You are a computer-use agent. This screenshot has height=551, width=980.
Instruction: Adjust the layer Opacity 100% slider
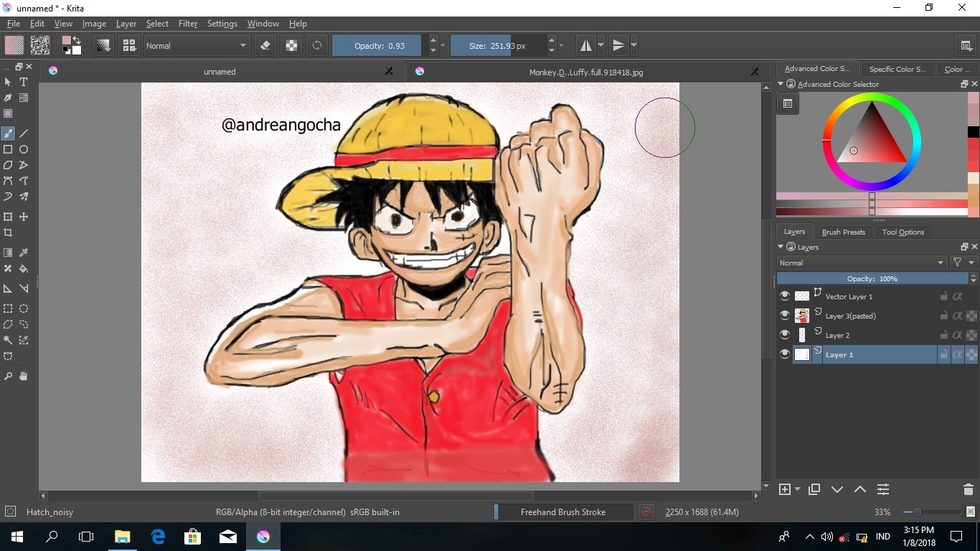pyautogui.click(x=872, y=278)
